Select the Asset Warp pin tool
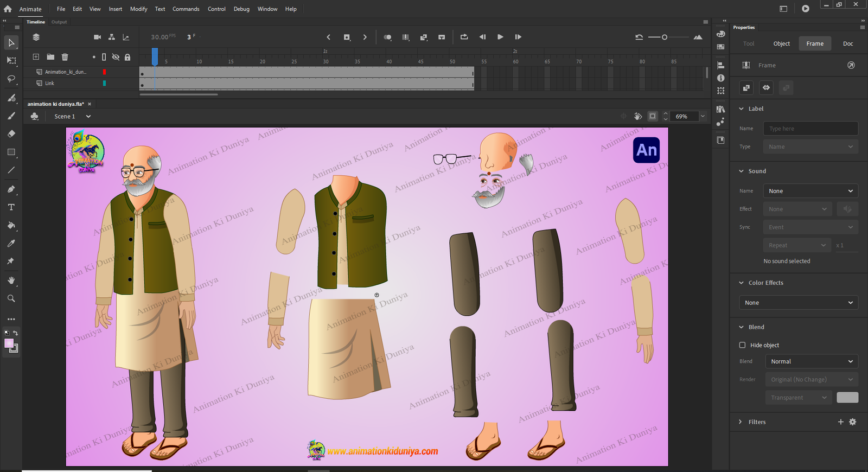Screen dimensions: 868x472 click(11, 261)
